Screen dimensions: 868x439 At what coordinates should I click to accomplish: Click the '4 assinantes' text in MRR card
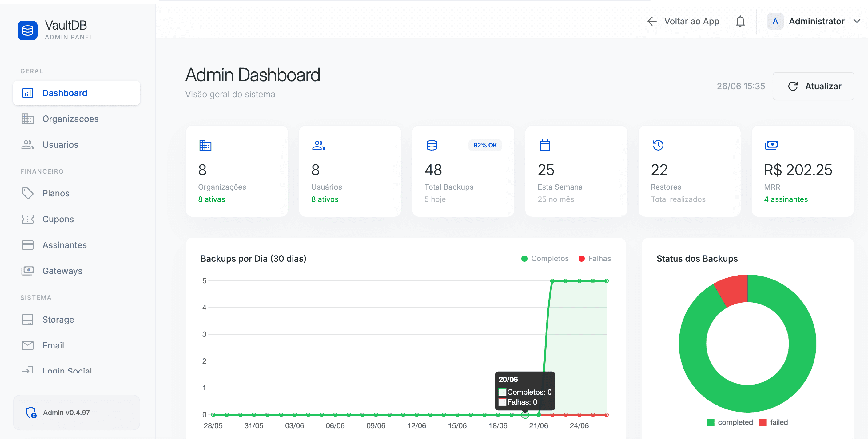pyautogui.click(x=786, y=199)
